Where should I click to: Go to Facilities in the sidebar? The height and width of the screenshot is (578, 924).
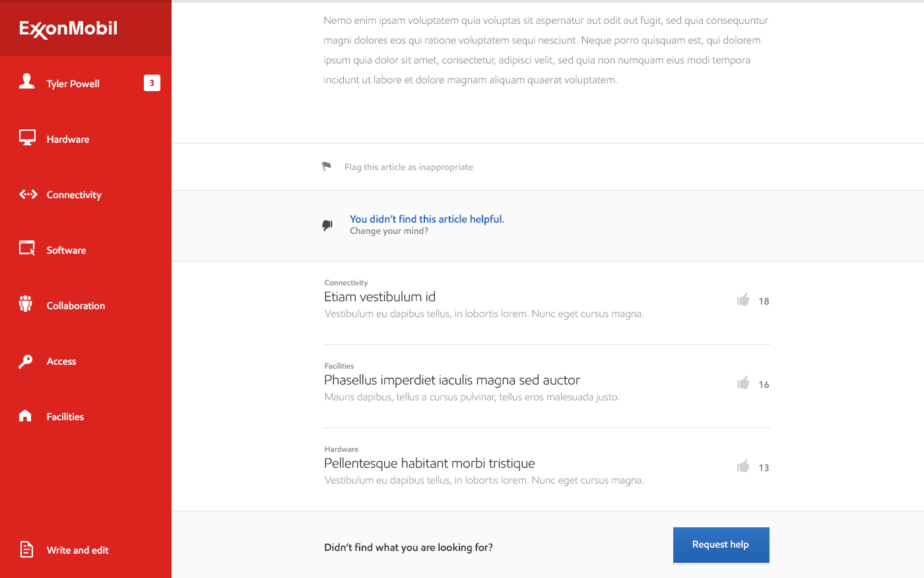pos(65,417)
